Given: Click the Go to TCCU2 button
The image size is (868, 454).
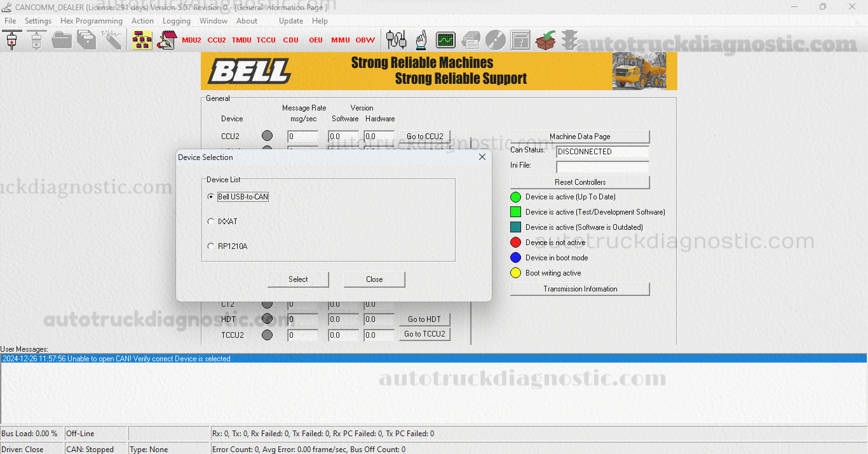Looking at the screenshot, I should (x=424, y=334).
